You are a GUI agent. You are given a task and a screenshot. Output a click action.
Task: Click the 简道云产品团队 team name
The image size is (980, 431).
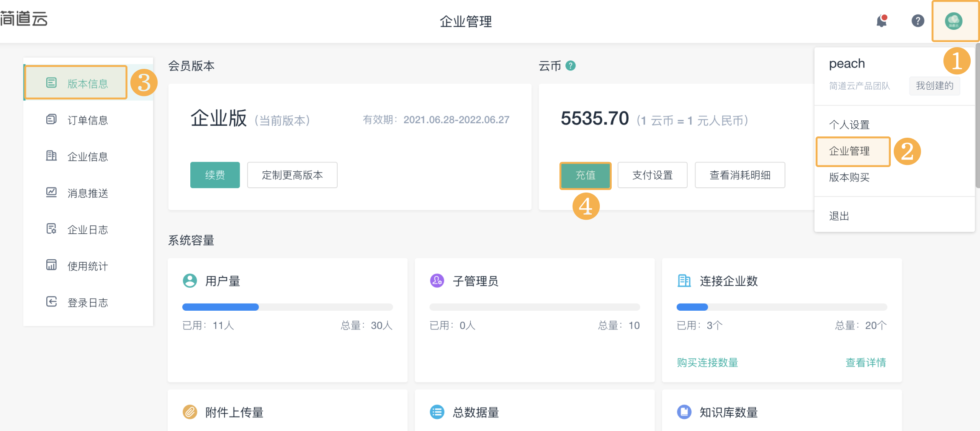point(859,86)
